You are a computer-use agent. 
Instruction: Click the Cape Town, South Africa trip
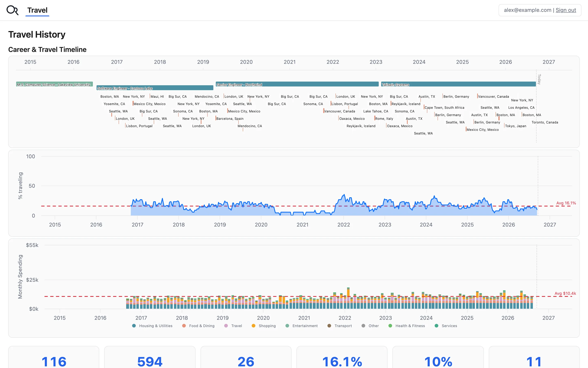(444, 108)
